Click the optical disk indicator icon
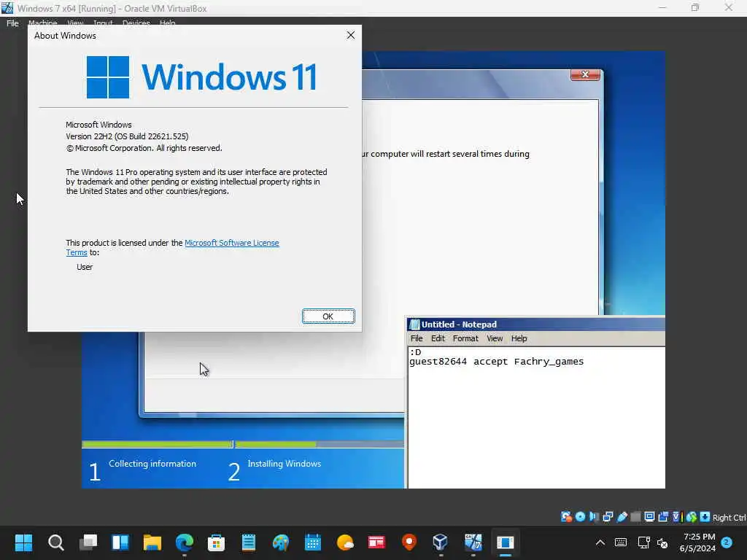 pos(580,517)
